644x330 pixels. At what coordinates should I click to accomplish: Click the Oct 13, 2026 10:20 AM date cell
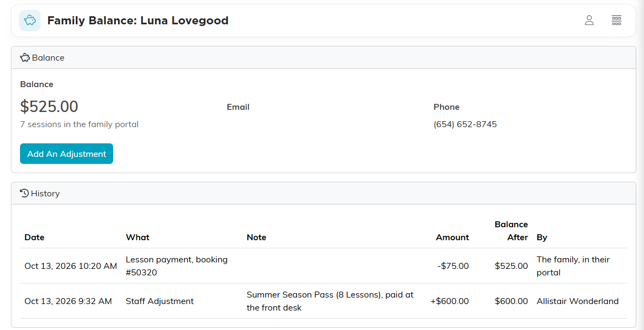click(71, 266)
